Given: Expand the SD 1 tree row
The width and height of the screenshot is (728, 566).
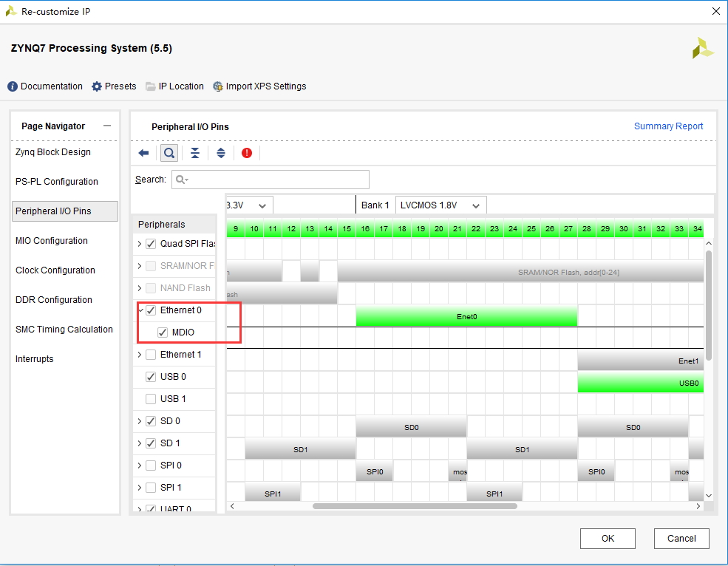Looking at the screenshot, I should [x=140, y=443].
